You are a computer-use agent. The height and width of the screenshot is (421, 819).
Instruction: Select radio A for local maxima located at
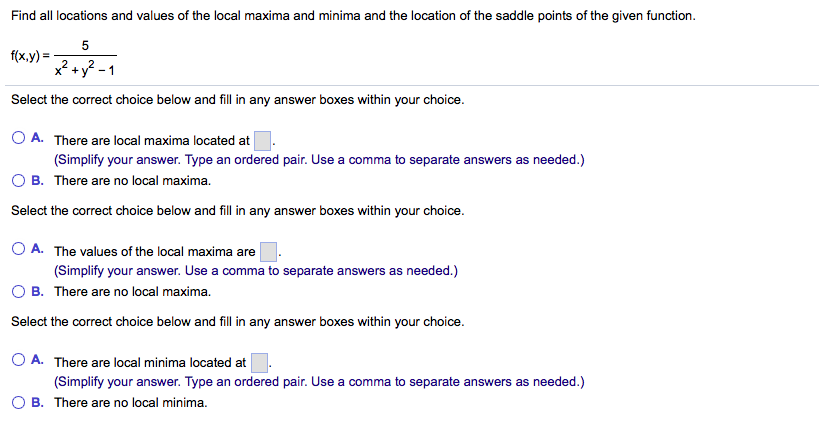pos(18,138)
